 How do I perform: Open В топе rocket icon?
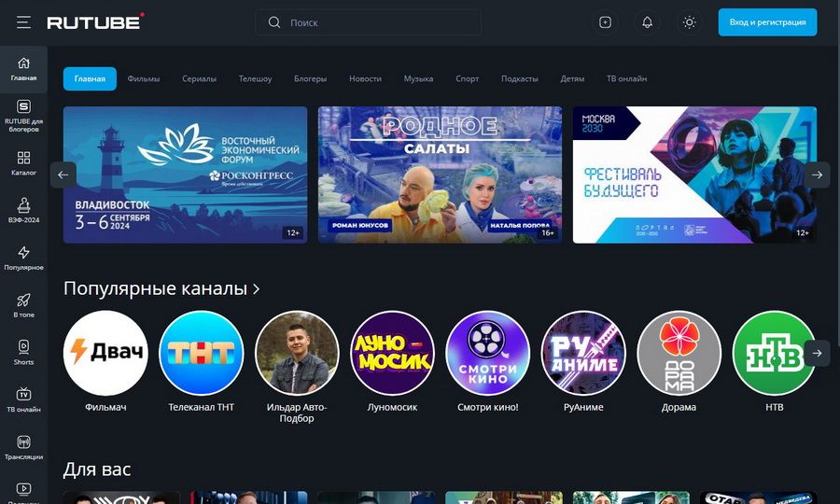click(x=23, y=305)
